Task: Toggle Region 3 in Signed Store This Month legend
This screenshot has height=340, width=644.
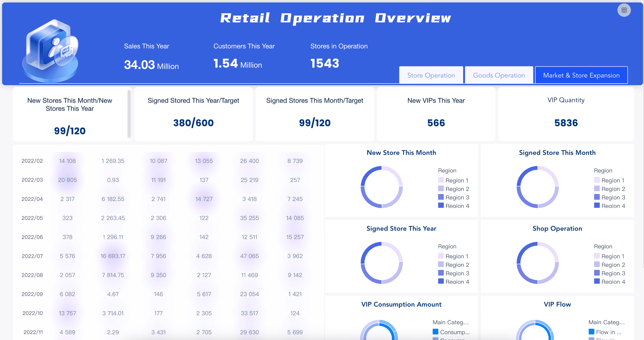Action: point(610,197)
